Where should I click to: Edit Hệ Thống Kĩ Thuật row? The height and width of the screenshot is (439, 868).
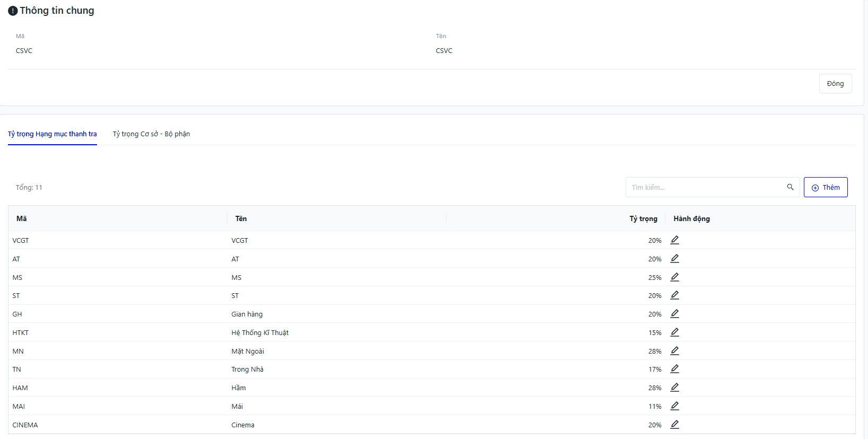(674, 332)
